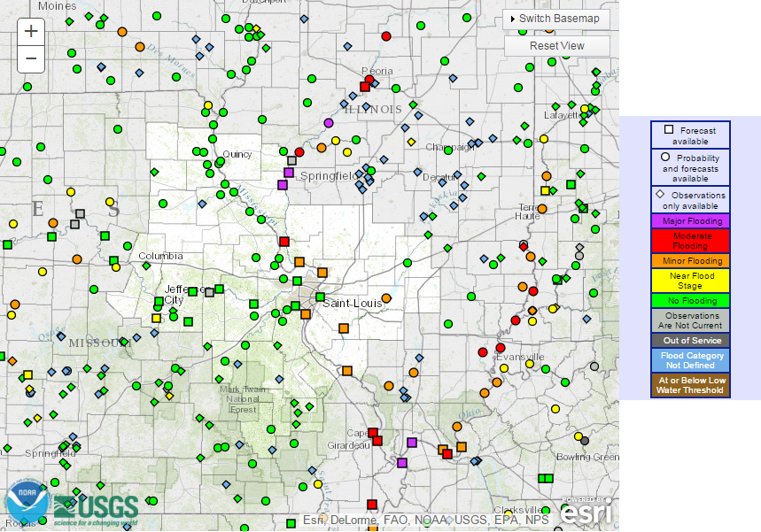
Task: Expand the Switch Basemap panel
Action: [556, 19]
